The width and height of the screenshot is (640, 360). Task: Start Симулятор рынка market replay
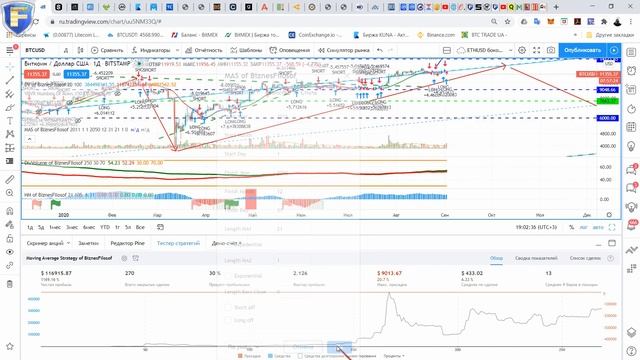click(344, 50)
